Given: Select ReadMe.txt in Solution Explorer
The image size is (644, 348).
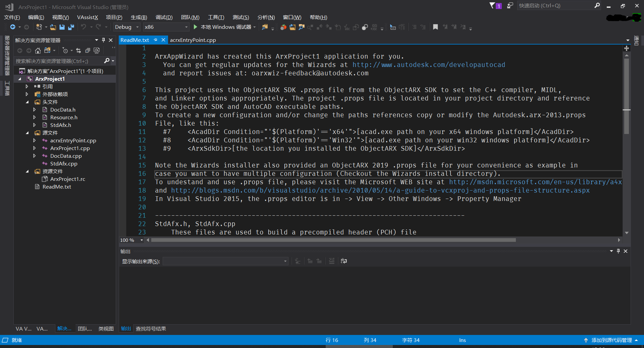Looking at the screenshot, I should point(57,187).
